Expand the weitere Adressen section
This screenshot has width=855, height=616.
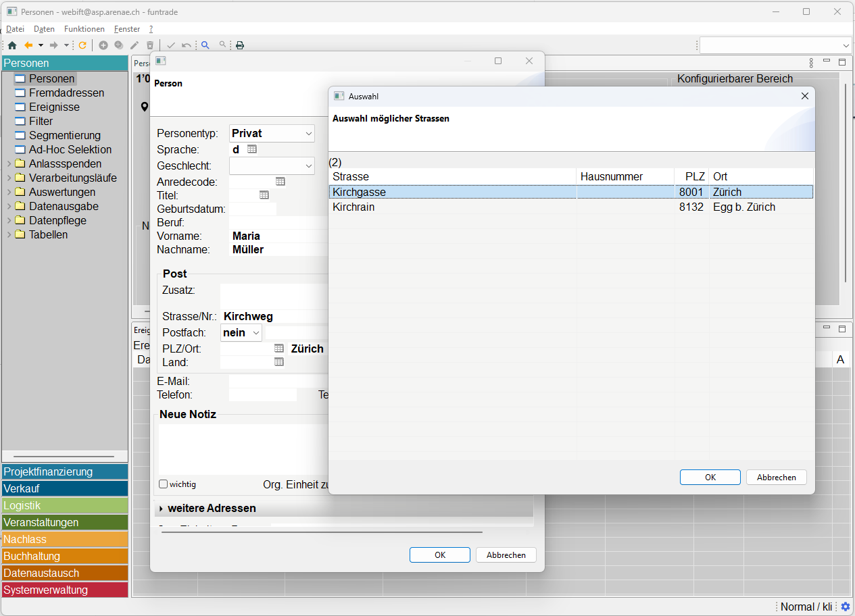click(x=162, y=509)
